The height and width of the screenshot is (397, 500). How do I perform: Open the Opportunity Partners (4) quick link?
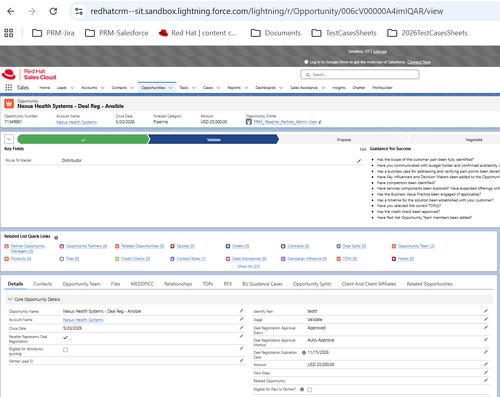click(x=86, y=246)
